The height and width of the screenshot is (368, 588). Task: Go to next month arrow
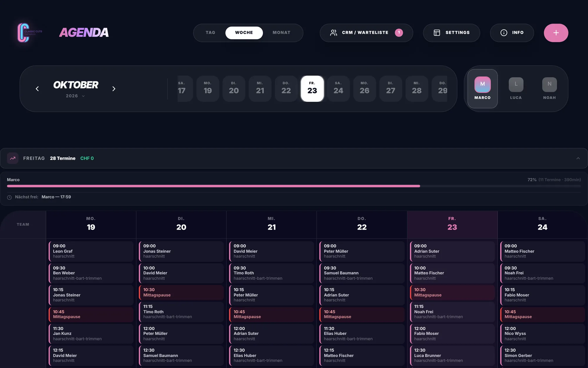(x=114, y=89)
